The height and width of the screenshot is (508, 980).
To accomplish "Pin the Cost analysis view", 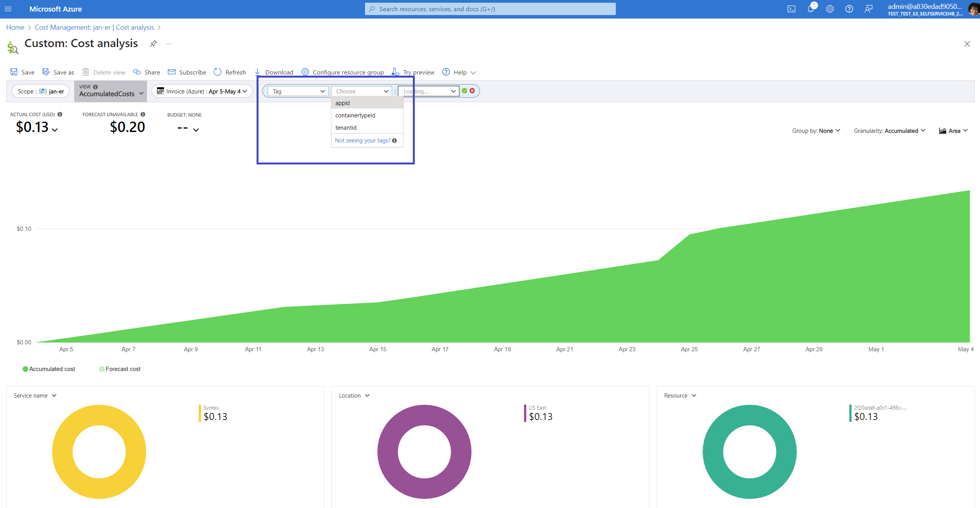I will [153, 43].
